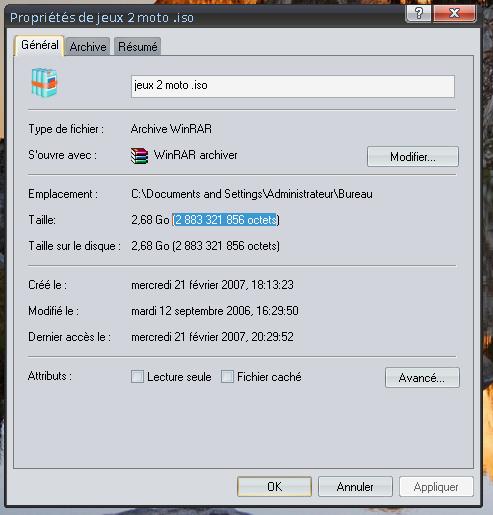Confirm with the OK button
The image size is (493, 515).
click(274, 487)
